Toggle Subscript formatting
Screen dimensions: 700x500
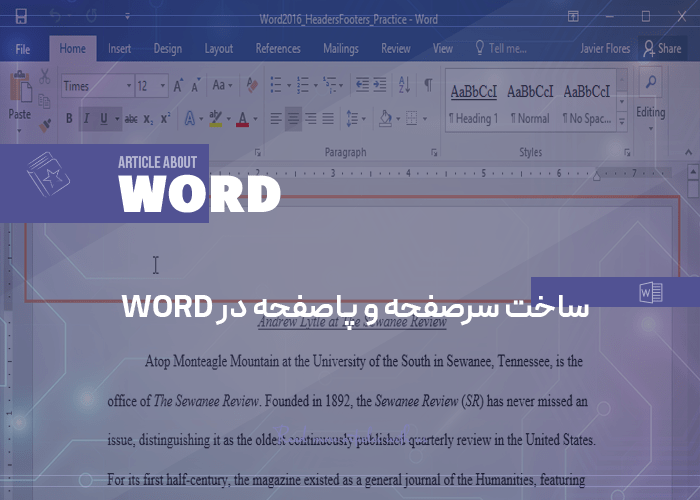(148, 119)
